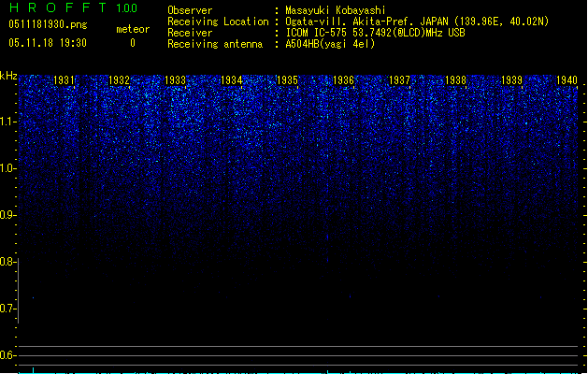588x374 pixels.
Task: Click the 1931 time marker
Action: coord(64,80)
